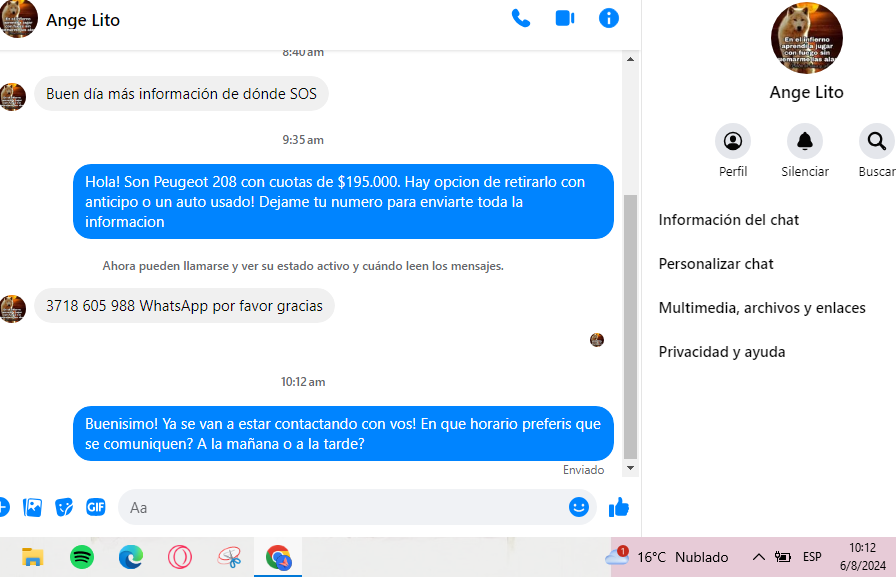This screenshot has height=577, width=896.
Task: Click the Silenciar bell icon
Action: [805, 141]
